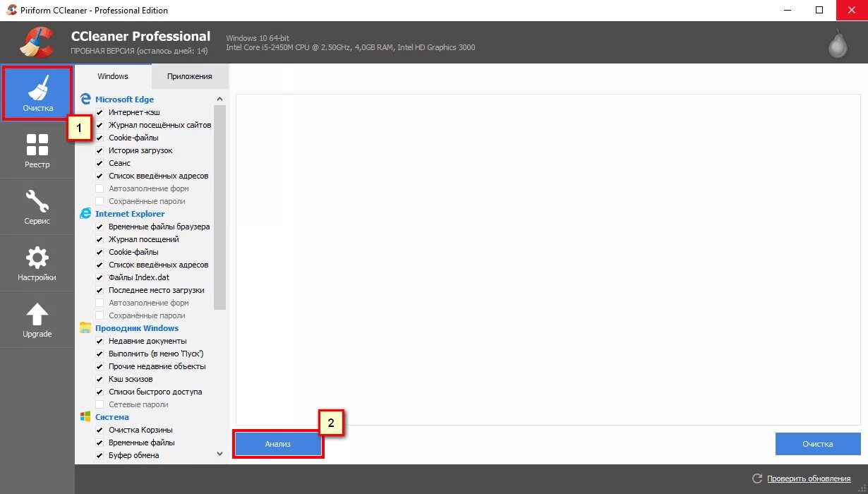
Task: Open the Настройки settings section
Action: click(37, 263)
